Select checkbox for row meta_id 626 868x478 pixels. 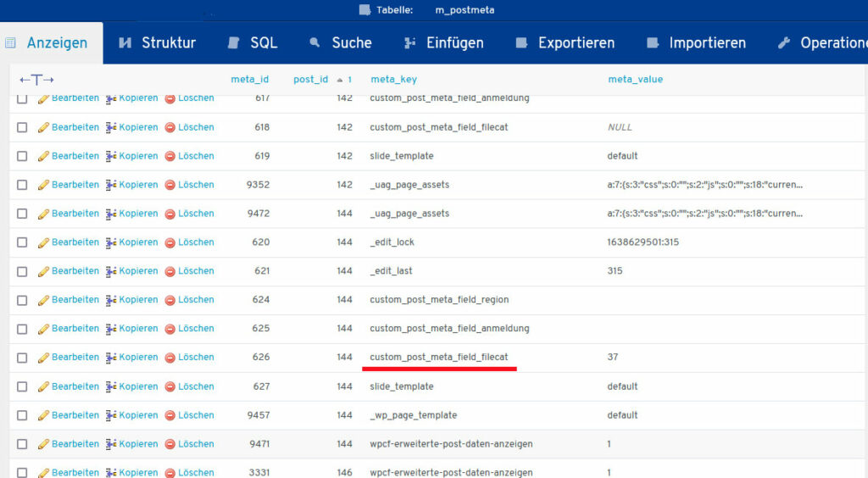tap(22, 358)
